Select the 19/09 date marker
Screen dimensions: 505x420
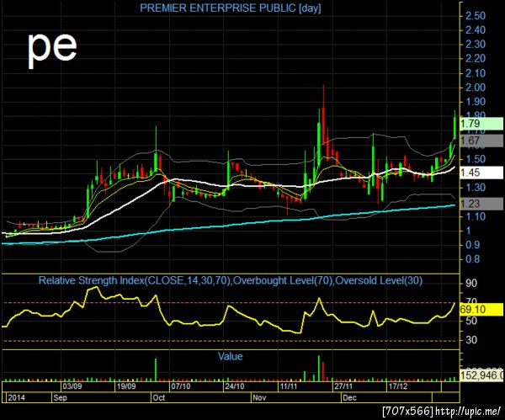coord(126,386)
